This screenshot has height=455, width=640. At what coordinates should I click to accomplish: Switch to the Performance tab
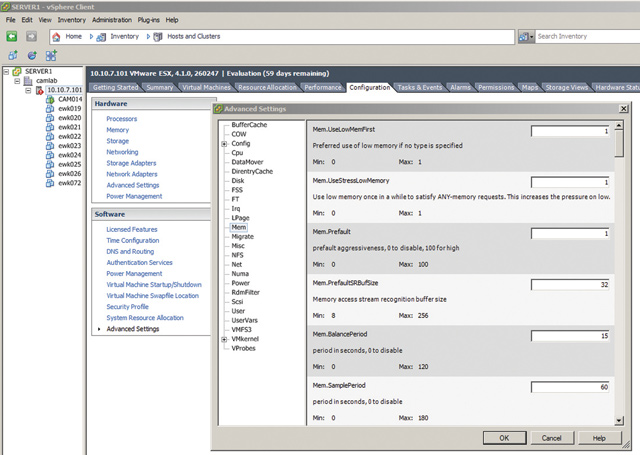323,87
